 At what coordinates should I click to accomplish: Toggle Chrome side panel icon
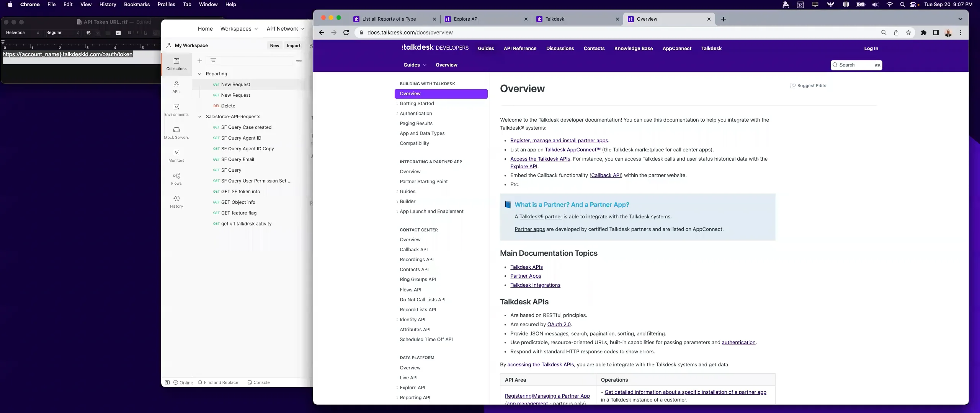pyautogui.click(x=936, y=33)
